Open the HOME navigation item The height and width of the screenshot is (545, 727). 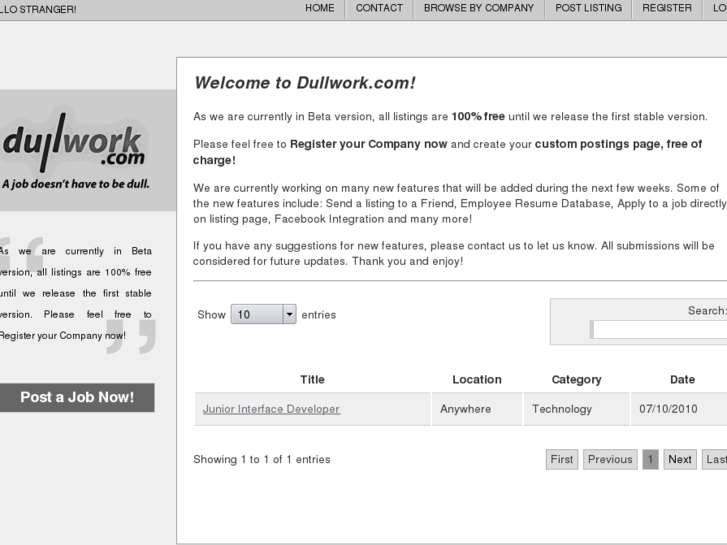click(319, 8)
